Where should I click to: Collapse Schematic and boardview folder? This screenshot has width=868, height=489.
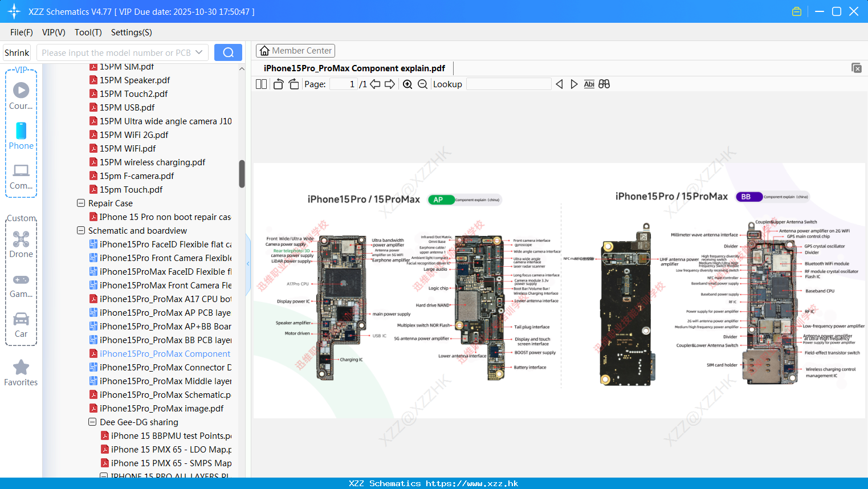point(81,230)
